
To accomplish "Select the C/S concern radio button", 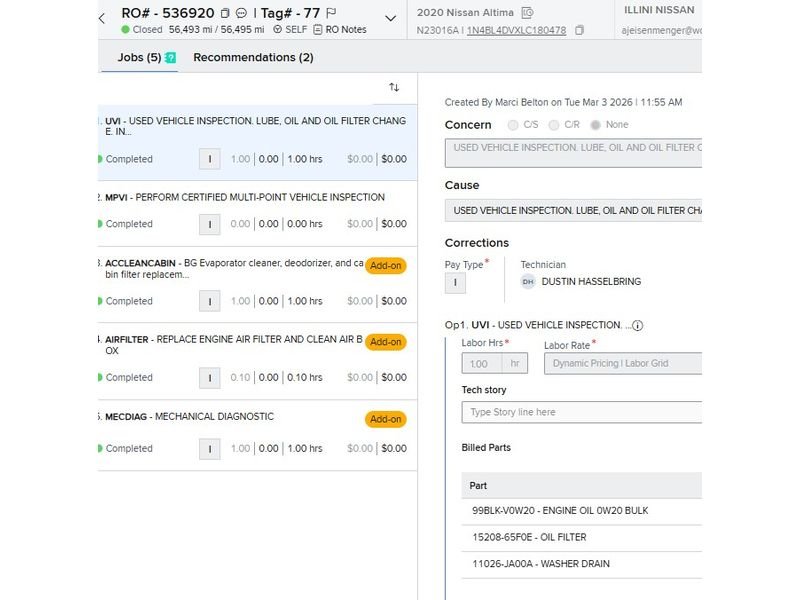I will pos(513,125).
